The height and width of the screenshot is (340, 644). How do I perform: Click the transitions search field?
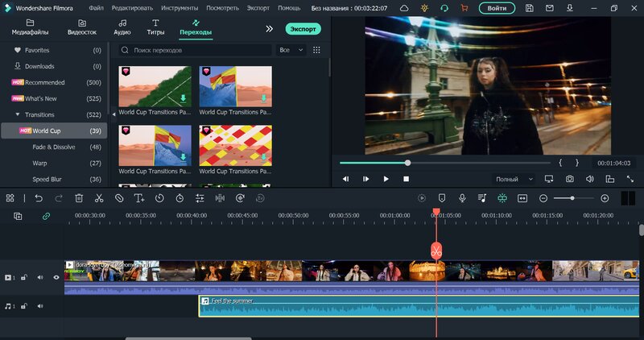tap(196, 50)
